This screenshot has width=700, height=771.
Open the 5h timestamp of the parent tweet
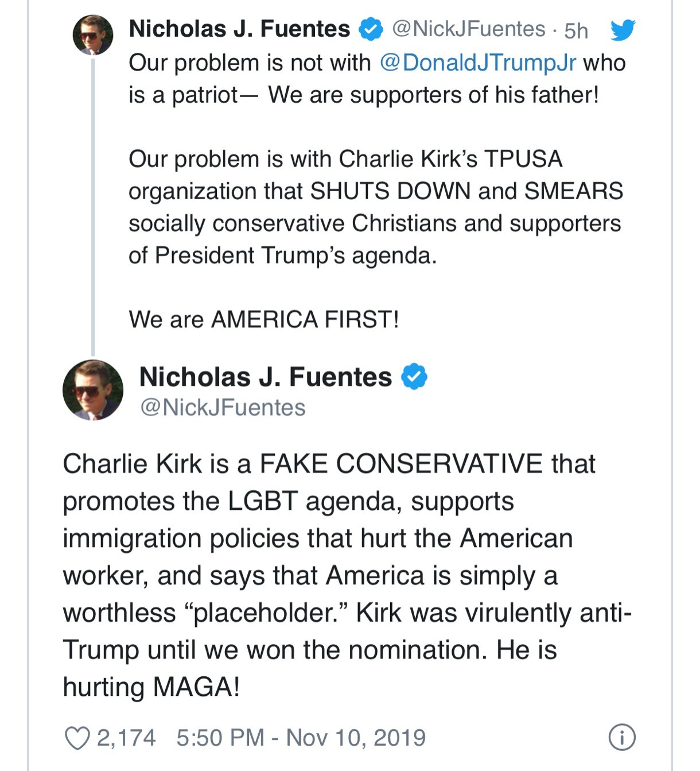tap(575, 31)
